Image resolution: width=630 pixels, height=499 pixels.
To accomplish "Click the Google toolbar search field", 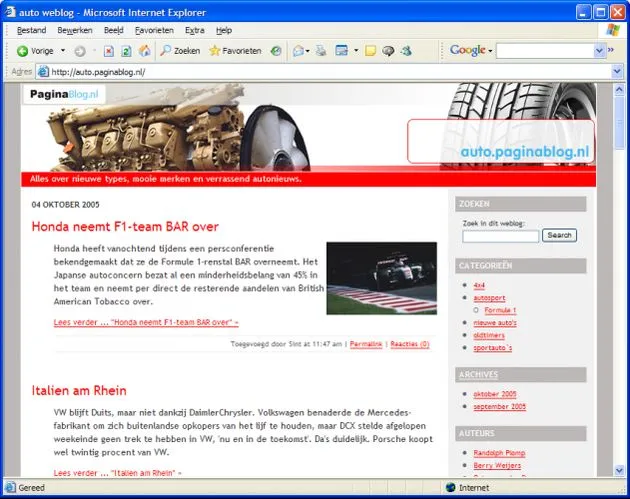I will [x=545, y=51].
